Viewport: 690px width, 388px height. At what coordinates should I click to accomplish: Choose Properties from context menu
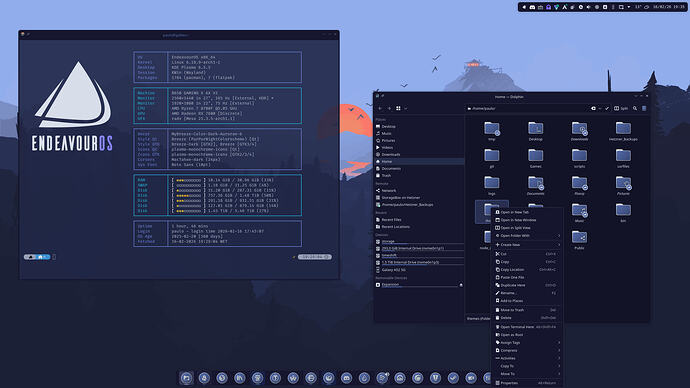pyautogui.click(x=527, y=383)
